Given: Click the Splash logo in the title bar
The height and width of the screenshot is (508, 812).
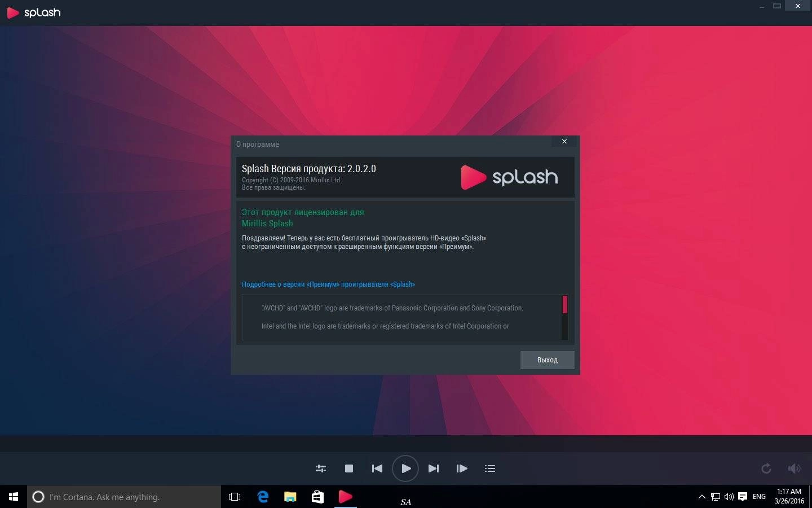Looking at the screenshot, I should [x=34, y=12].
